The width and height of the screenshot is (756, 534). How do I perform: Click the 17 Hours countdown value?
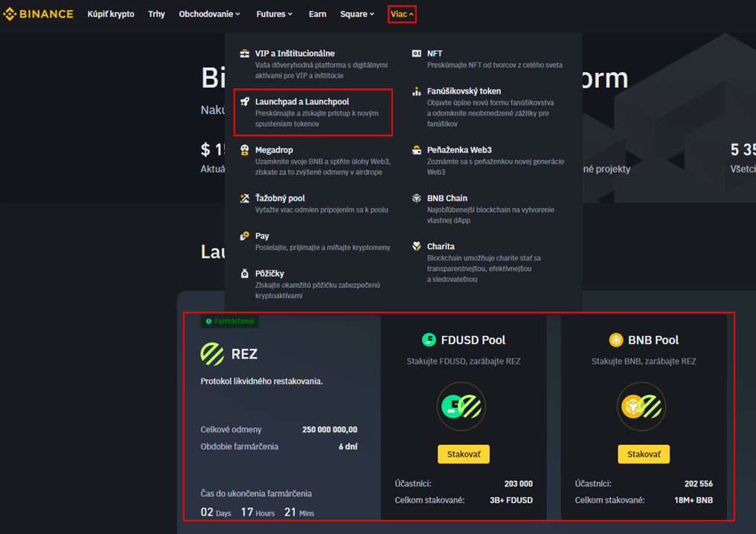(x=258, y=512)
